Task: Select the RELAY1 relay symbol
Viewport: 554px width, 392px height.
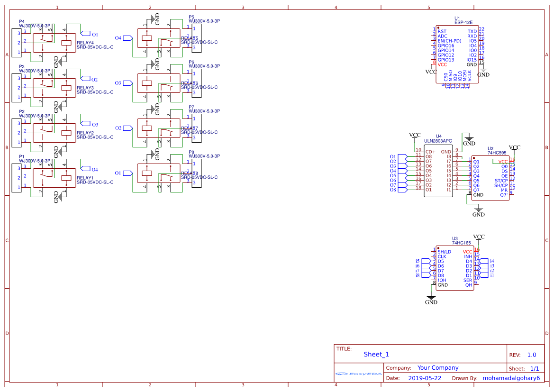Action: [54, 178]
